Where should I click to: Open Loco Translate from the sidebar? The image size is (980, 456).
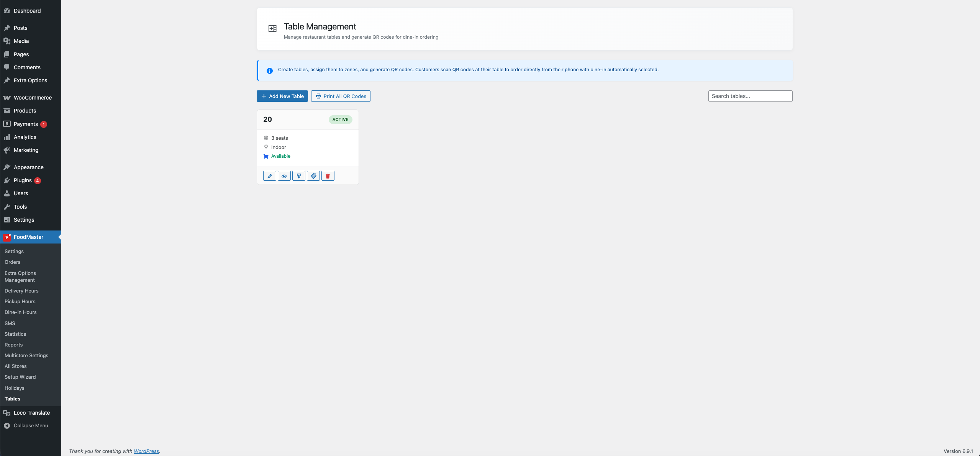(31, 413)
